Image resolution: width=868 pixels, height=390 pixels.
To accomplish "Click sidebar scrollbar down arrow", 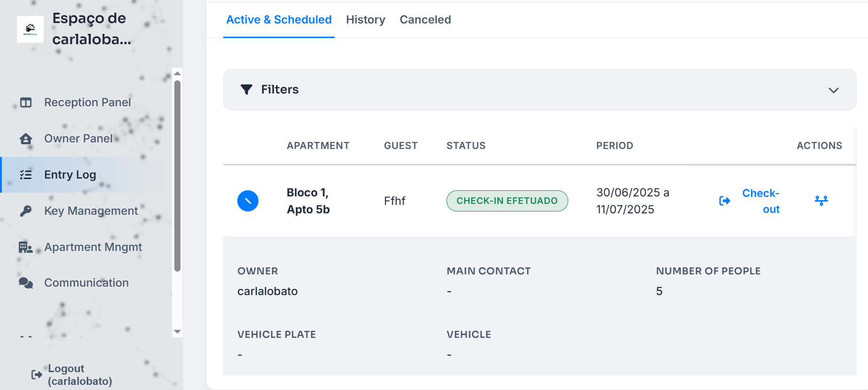I will [x=177, y=332].
